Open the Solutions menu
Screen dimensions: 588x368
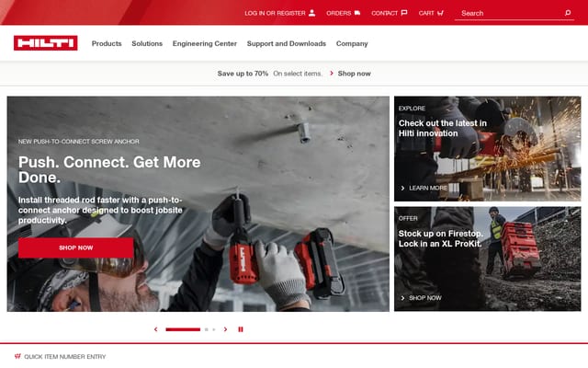coord(147,43)
